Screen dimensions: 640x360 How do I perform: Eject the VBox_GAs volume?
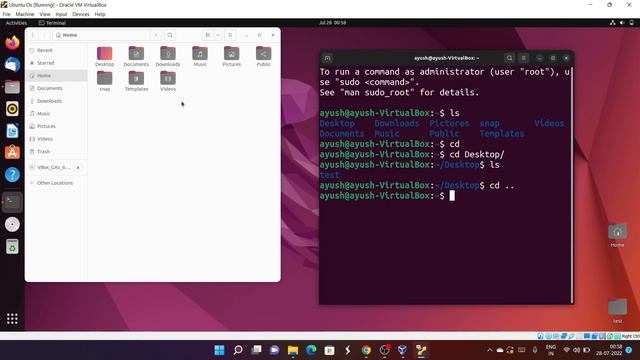click(78, 167)
